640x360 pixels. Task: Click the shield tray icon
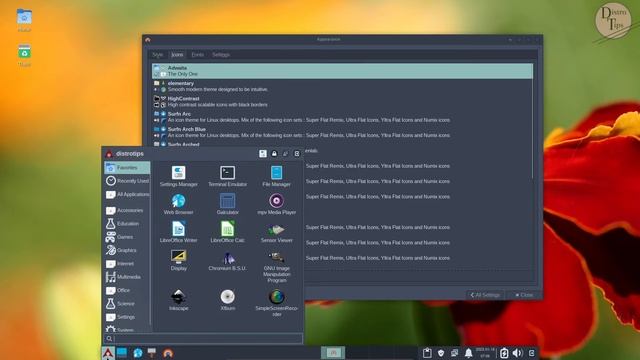point(441,353)
